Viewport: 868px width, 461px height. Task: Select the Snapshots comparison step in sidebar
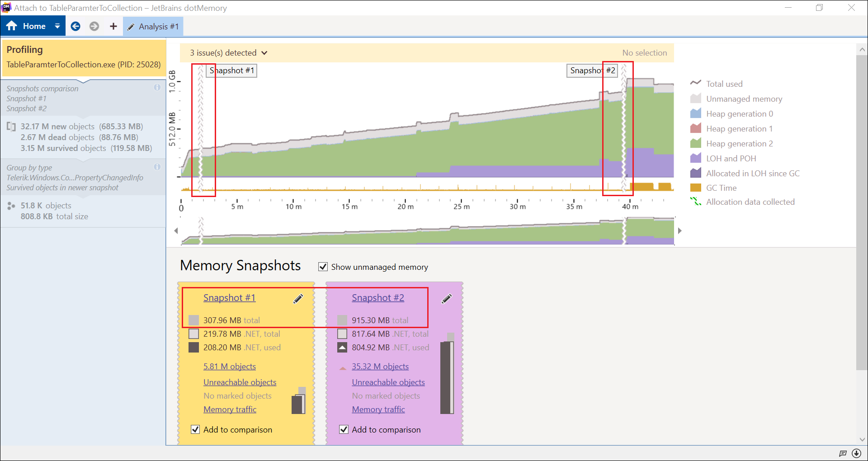tap(84, 99)
